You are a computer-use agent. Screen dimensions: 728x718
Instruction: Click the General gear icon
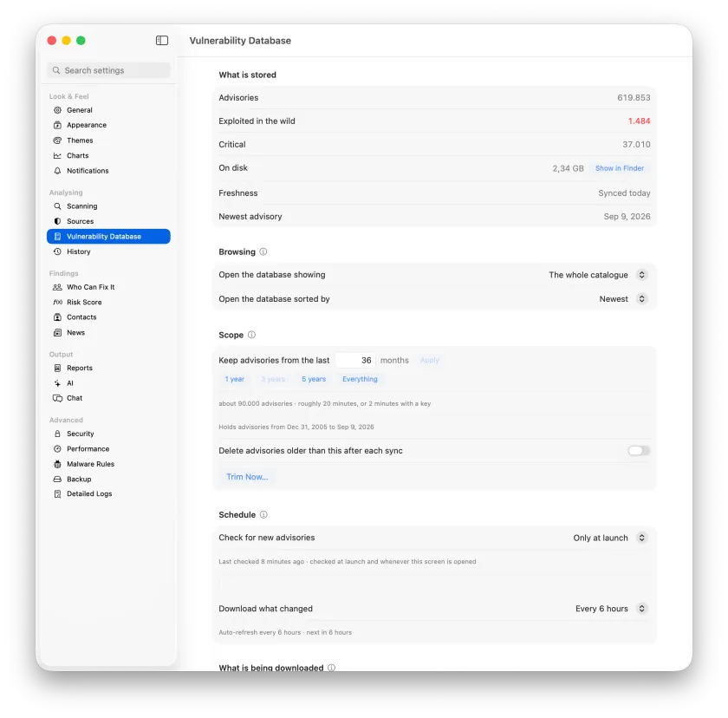[57, 110]
